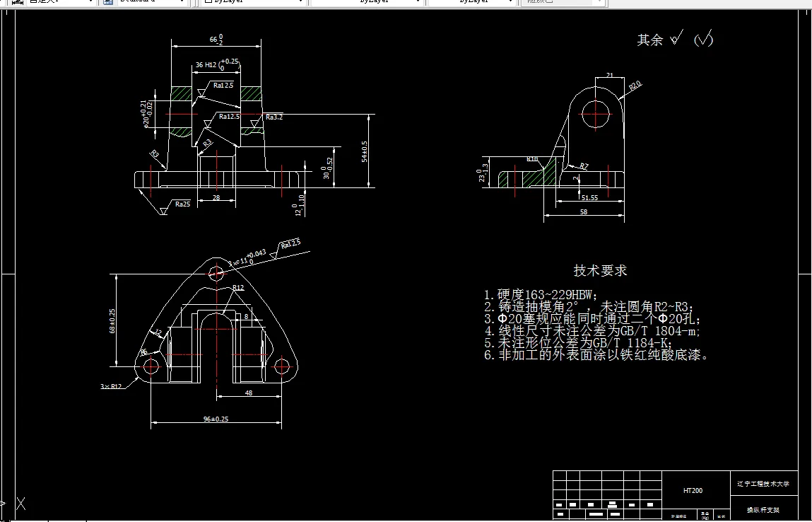Select the HT200 material text in title block
Viewport: 812px width, 522px height.
693,489
